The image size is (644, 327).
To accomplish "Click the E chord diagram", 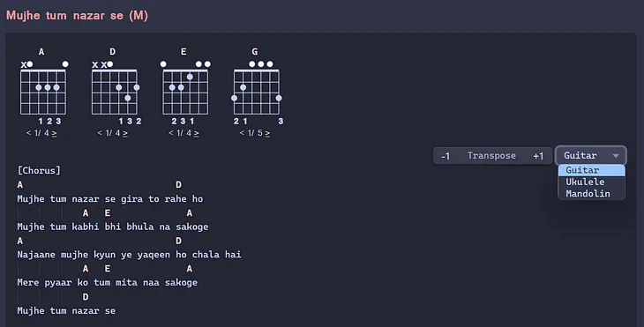I will click(185, 92).
